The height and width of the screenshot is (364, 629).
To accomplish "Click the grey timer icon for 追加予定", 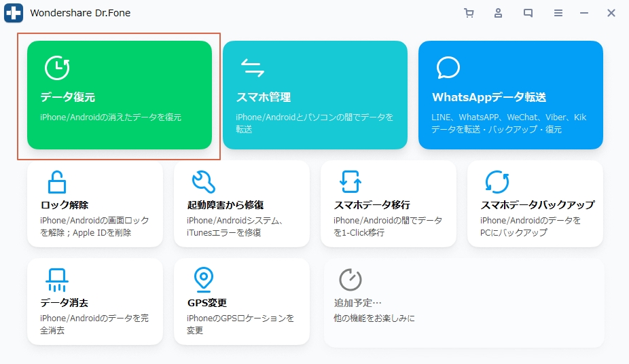I will point(351,280).
